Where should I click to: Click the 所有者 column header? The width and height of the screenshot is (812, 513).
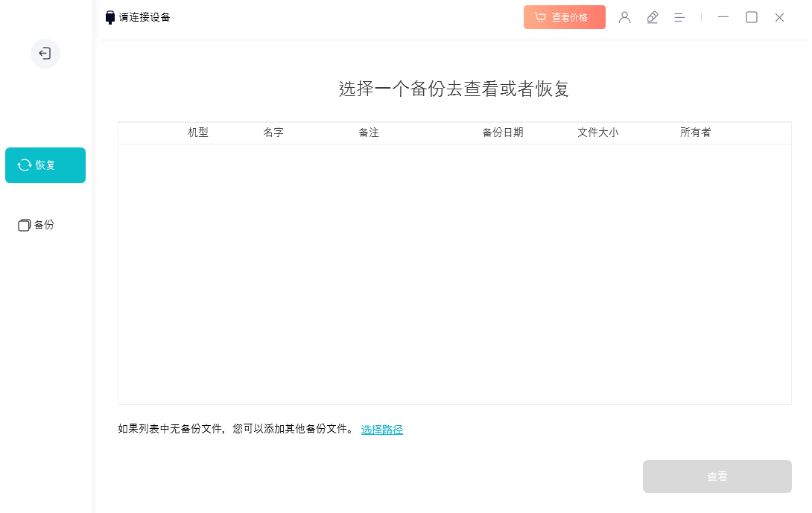(695, 133)
